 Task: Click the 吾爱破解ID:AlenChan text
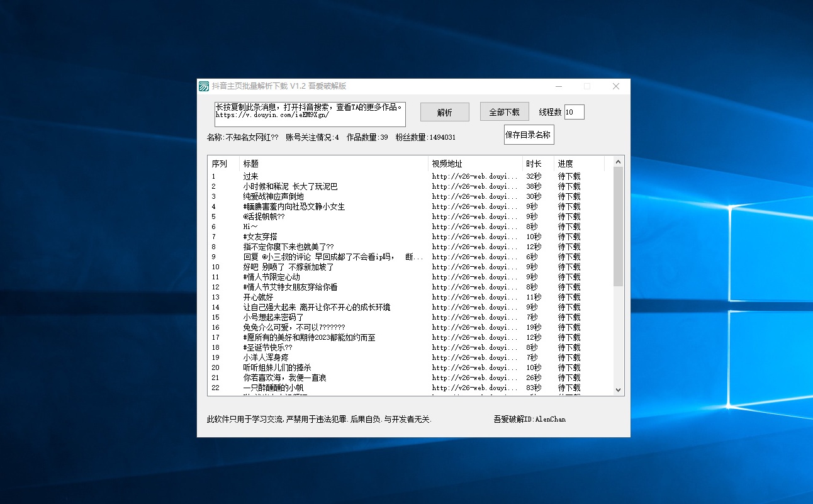pos(530,419)
